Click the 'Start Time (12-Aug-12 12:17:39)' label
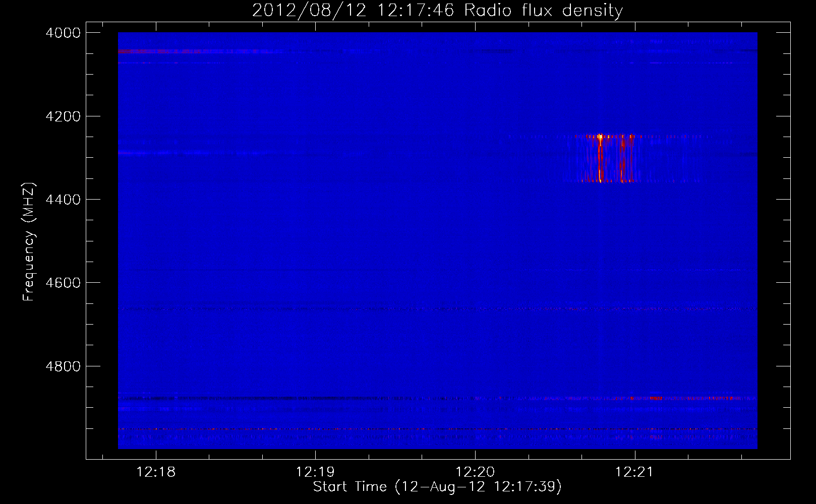The height and width of the screenshot is (504, 816). (437, 487)
